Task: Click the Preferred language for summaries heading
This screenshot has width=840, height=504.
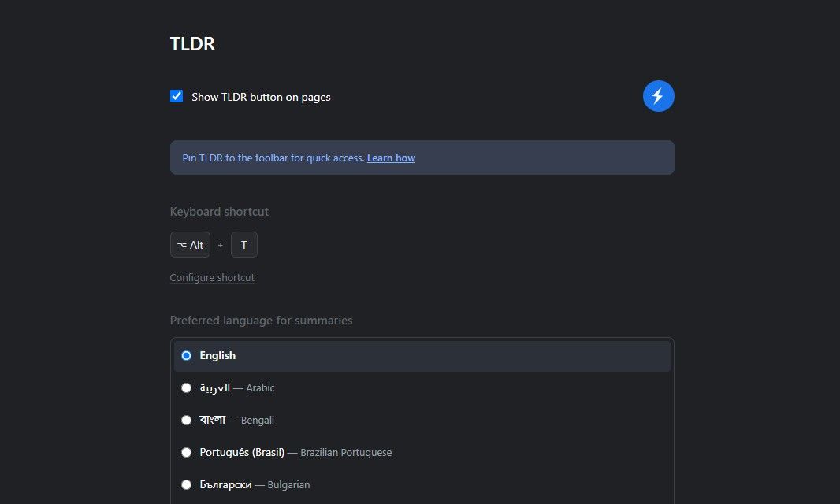Action: (x=261, y=321)
